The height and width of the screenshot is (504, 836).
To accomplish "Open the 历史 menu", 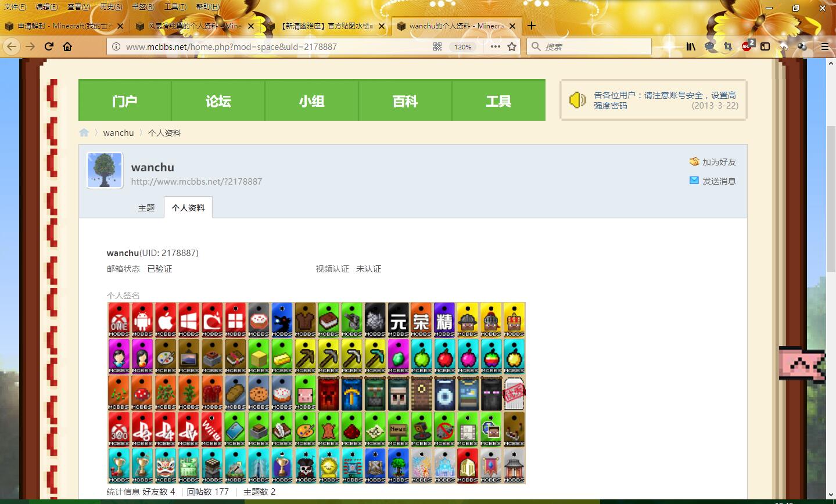I will [x=111, y=7].
